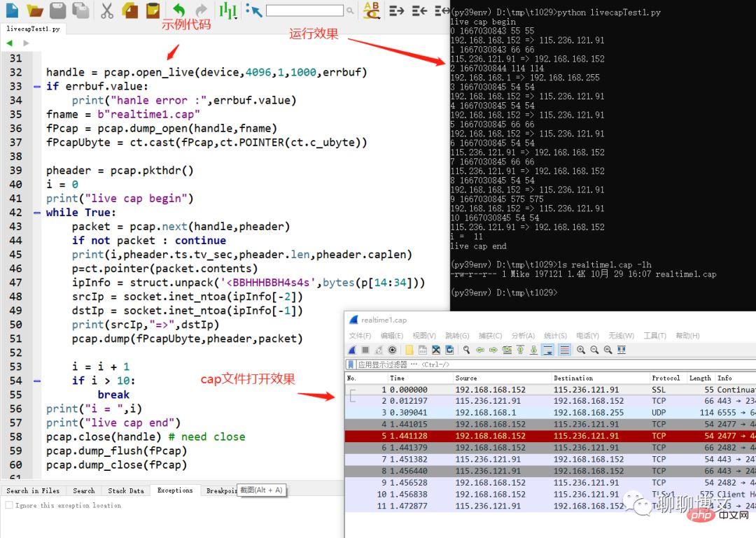Open Wireshark 分析(A) menu
The width and height of the screenshot is (756, 538).
(x=523, y=336)
